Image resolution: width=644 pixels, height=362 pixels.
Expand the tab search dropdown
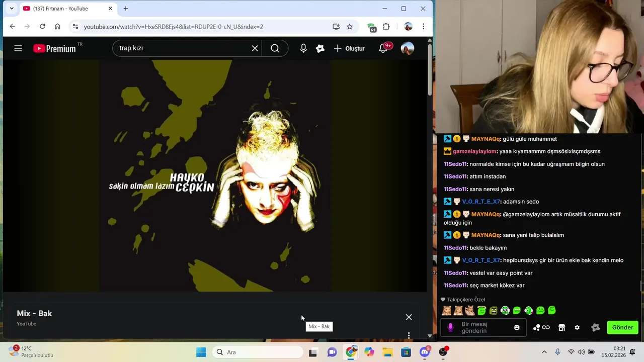(x=12, y=9)
